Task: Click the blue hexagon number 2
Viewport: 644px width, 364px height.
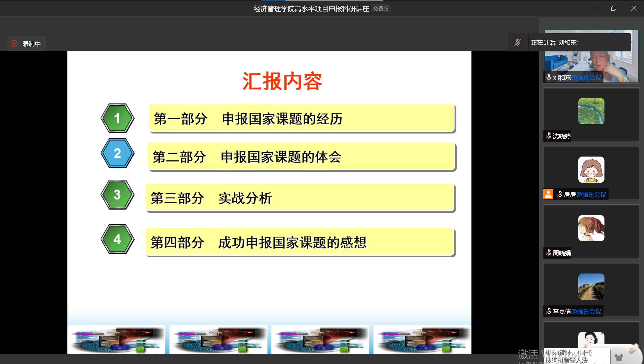Action: (x=117, y=153)
